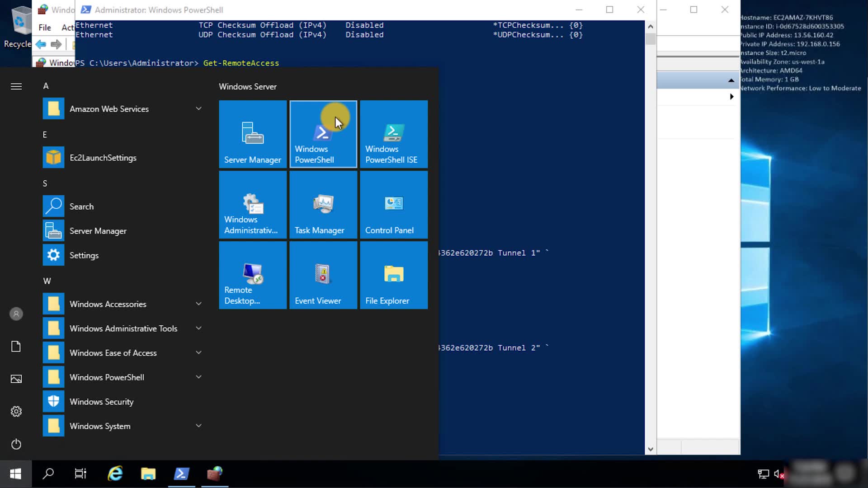Toggle the Start menu hamburger navigation

(16, 86)
